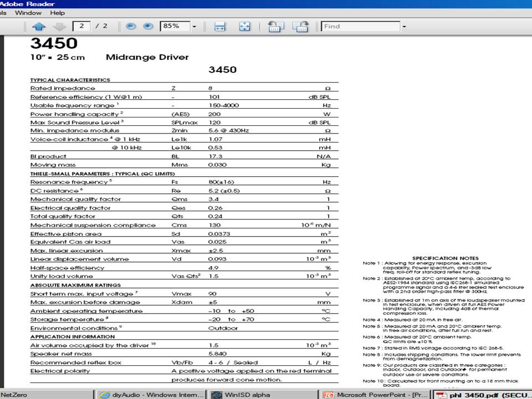Open the zoom percentage dropdown arrow

click(x=195, y=27)
